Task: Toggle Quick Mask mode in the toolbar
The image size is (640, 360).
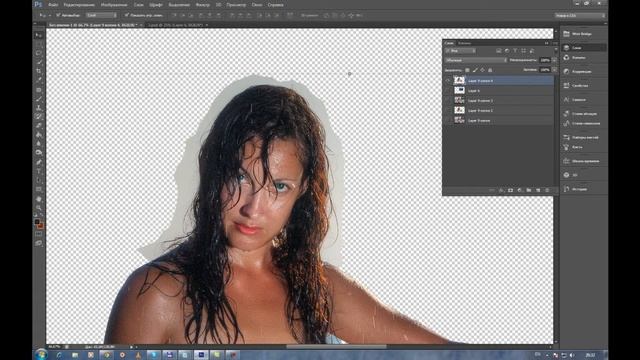Action: tap(38, 234)
